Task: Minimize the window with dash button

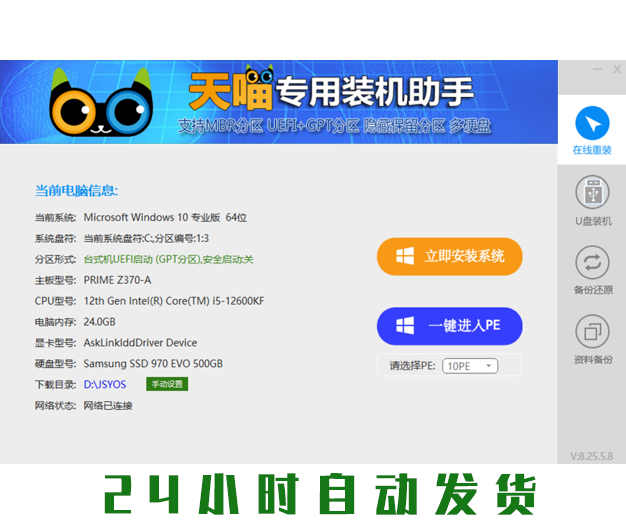Action: tap(597, 69)
